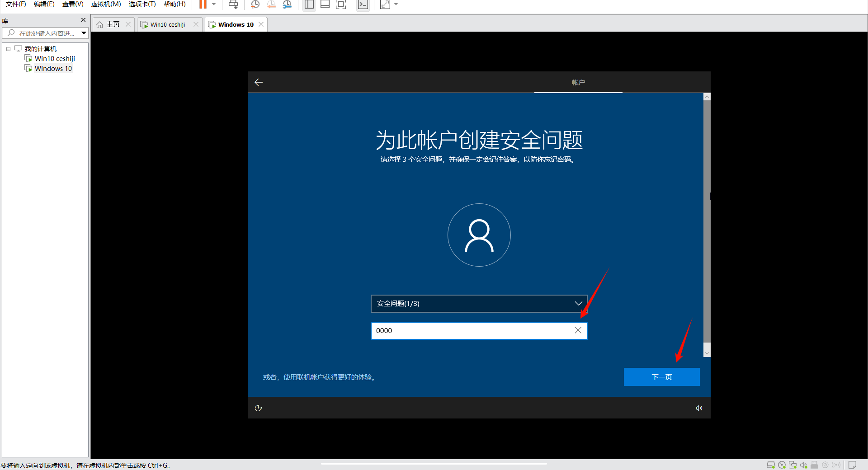This screenshot has width=868, height=470.
Task: Click the 下一页 button
Action: pos(661,377)
